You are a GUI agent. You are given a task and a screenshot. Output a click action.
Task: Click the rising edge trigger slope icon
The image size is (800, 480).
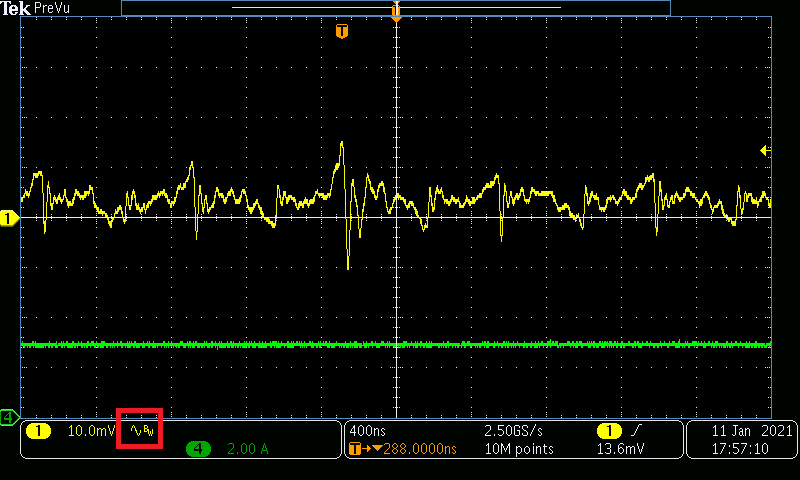(x=636, y=431)
